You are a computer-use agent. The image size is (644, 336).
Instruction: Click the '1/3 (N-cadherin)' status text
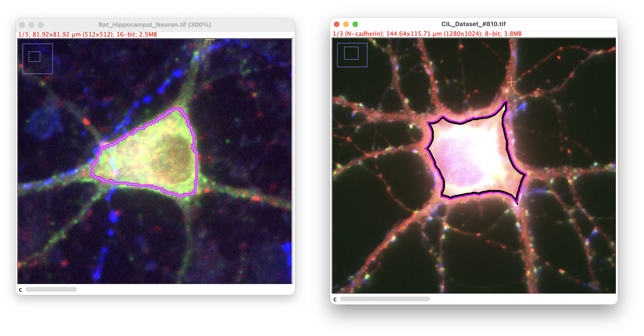(358, 34)
